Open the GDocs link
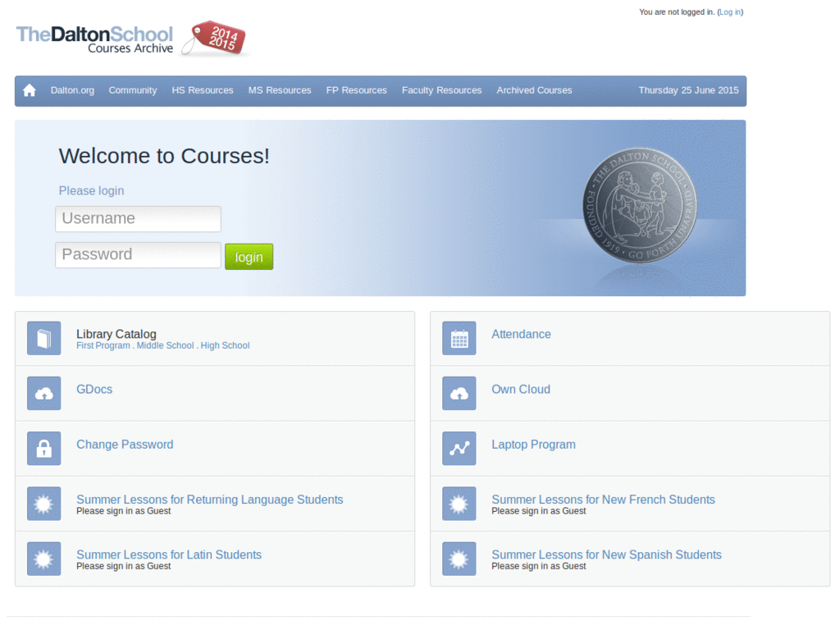Viewport: 840px width, 630px height. (x=94, y=390)
